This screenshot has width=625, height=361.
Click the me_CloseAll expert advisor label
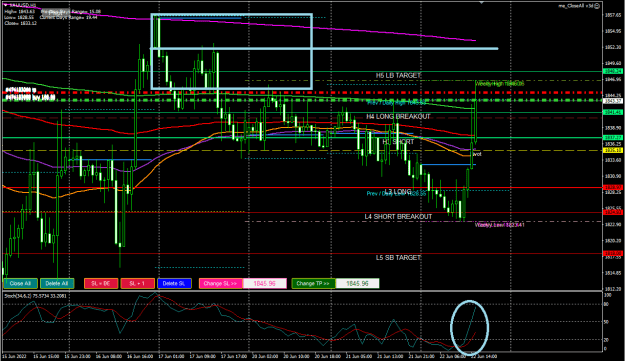click(x=576, y=6)
